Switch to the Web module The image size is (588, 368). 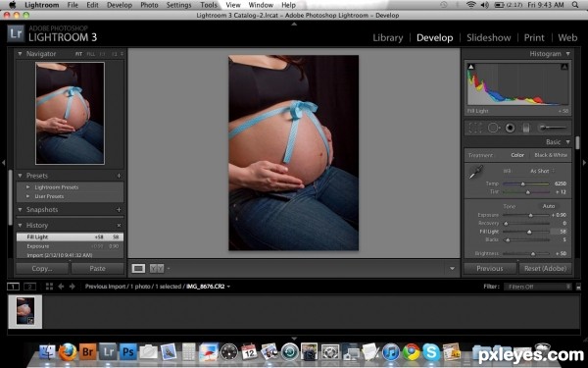pyautogui.click(x=567, y=38)
